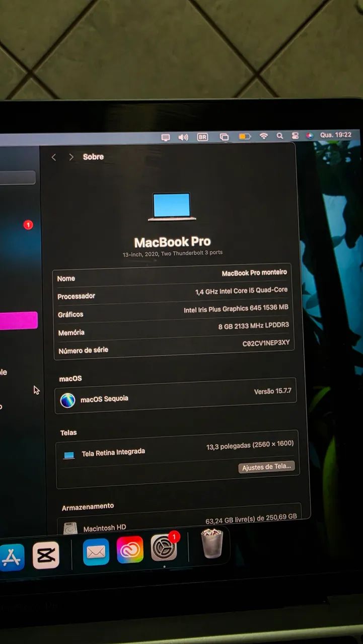Click the processor value 1,4 GHz Intel Core i5
Screen dimensions: 363x644
click(242, 290)
